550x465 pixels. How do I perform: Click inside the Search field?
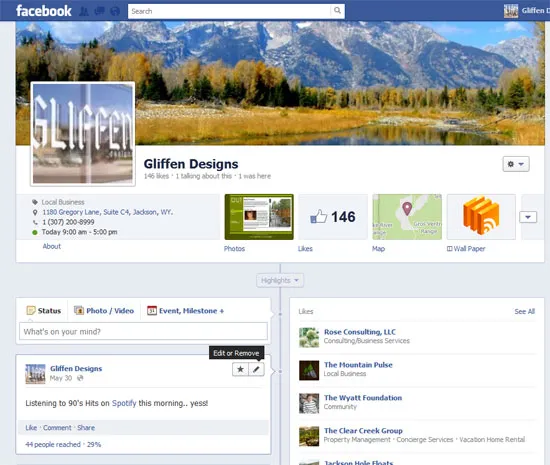229,11
